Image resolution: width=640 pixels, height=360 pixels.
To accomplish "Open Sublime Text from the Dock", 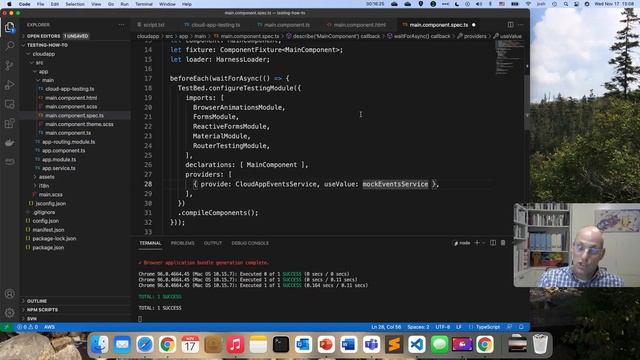I will 394,344.
